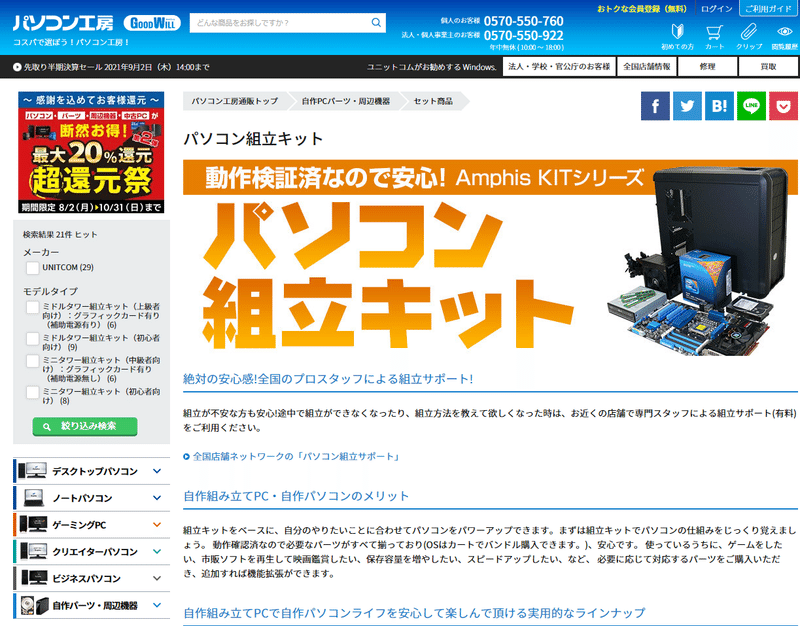Screen dimensions: 800x626
Task: Expand the ゲーミングPC category chevron
Action: [157, 524]
